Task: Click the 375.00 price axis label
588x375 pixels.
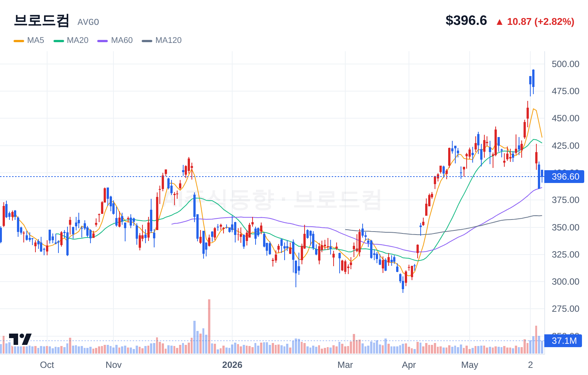Action: point(565,200)
